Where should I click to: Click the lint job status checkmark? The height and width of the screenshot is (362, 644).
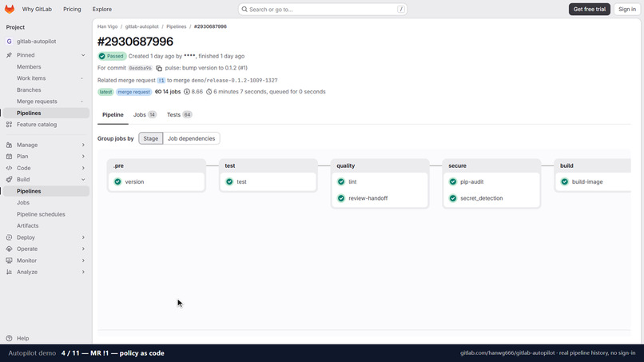pos(341,181)
